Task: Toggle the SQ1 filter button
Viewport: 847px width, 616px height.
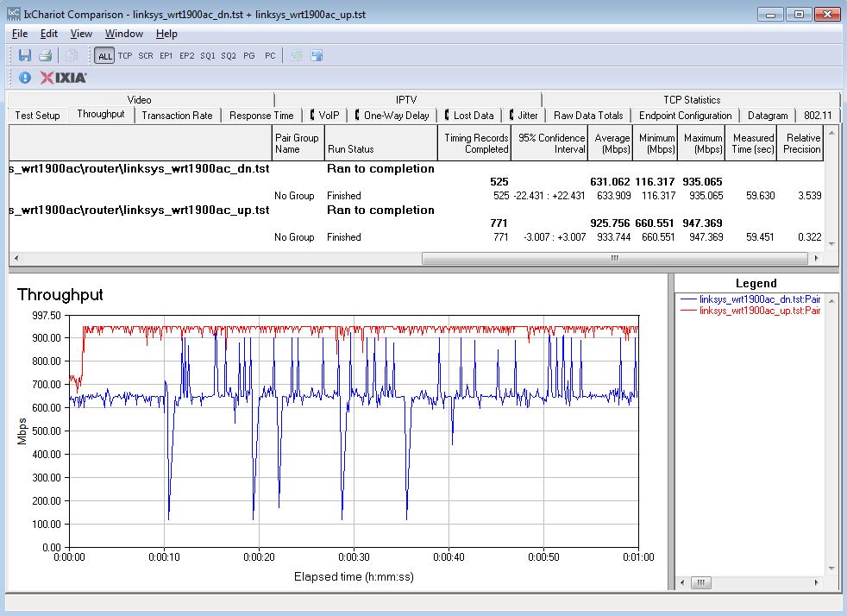Action: (x=207, y=56)
